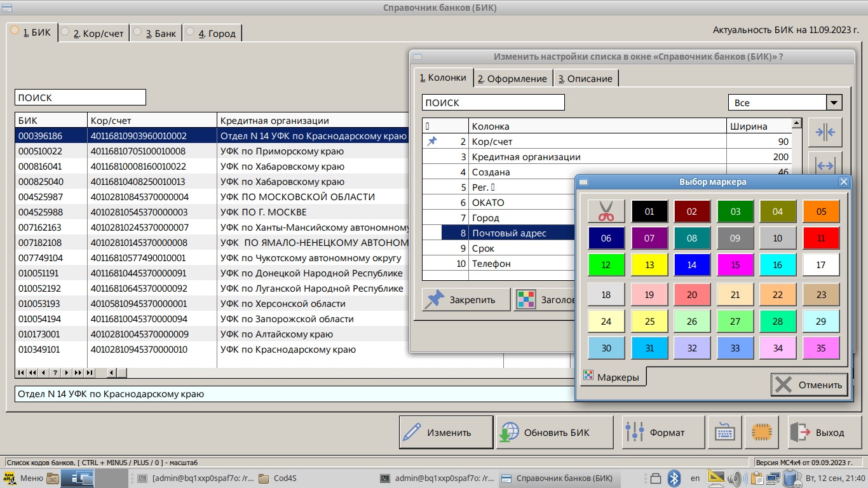Click the narrow column width arrows icon
868x488 pixels.
click(825, 133)
